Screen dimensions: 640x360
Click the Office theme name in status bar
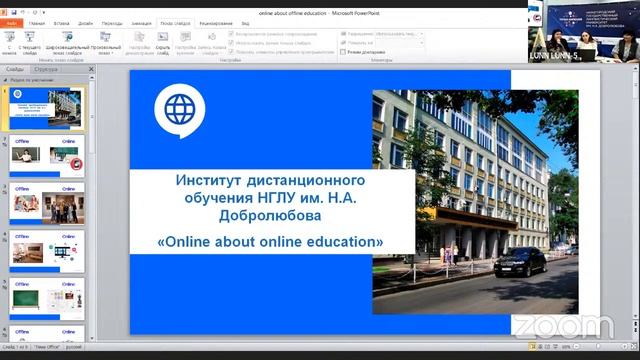click(x=47, y=347)
